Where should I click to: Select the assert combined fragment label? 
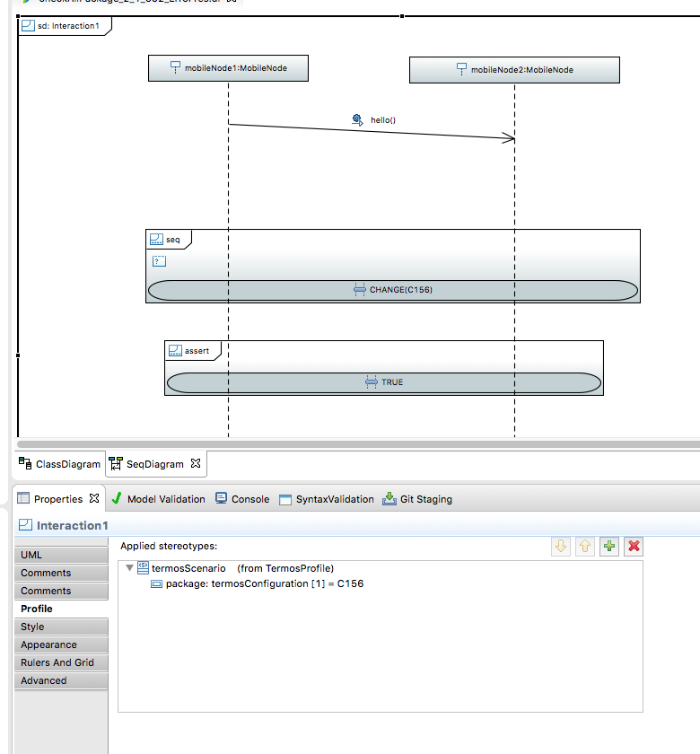[x=197, y=351]
